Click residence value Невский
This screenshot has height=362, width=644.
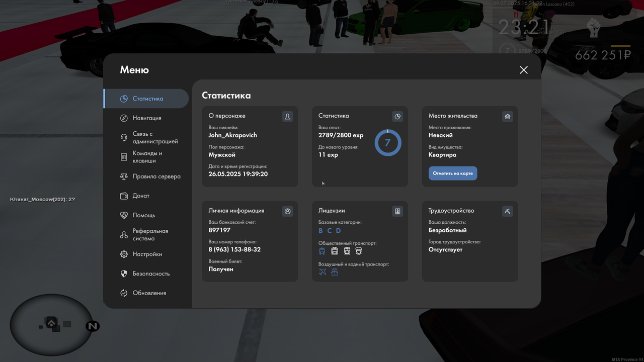tap(441, 135)
